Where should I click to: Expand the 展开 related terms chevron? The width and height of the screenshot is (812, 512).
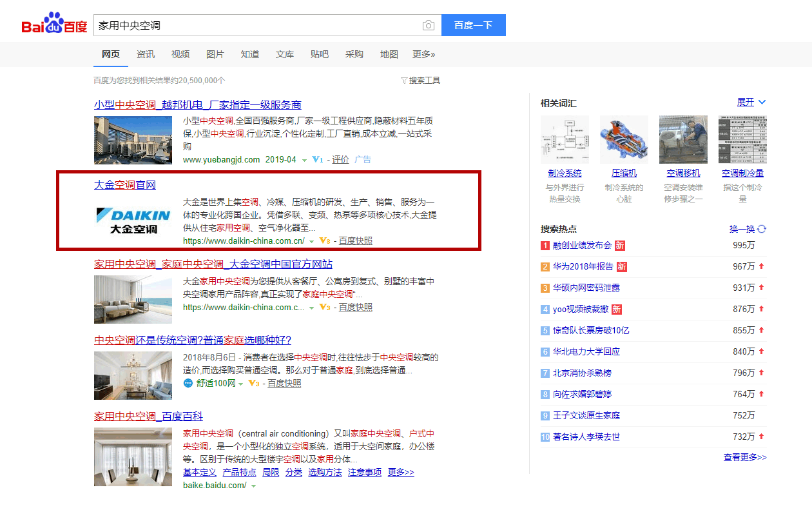[x=762, y=103]
